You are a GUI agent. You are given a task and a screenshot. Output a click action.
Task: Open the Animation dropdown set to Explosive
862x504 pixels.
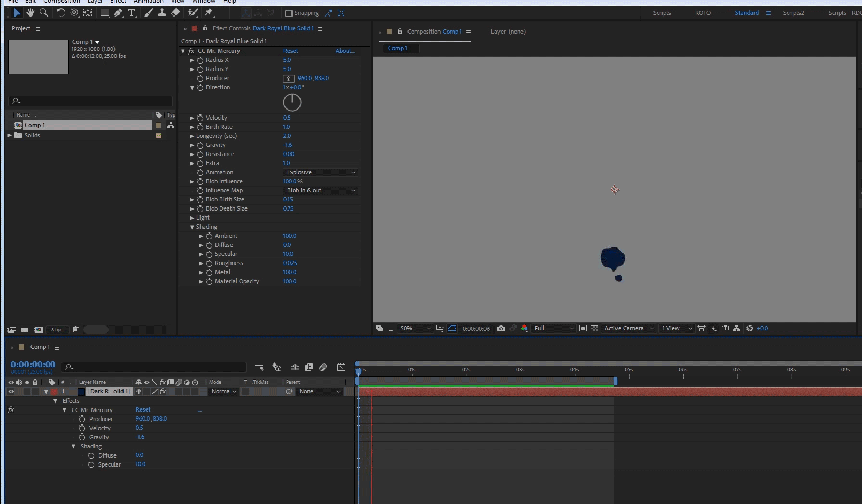point(320,172)
